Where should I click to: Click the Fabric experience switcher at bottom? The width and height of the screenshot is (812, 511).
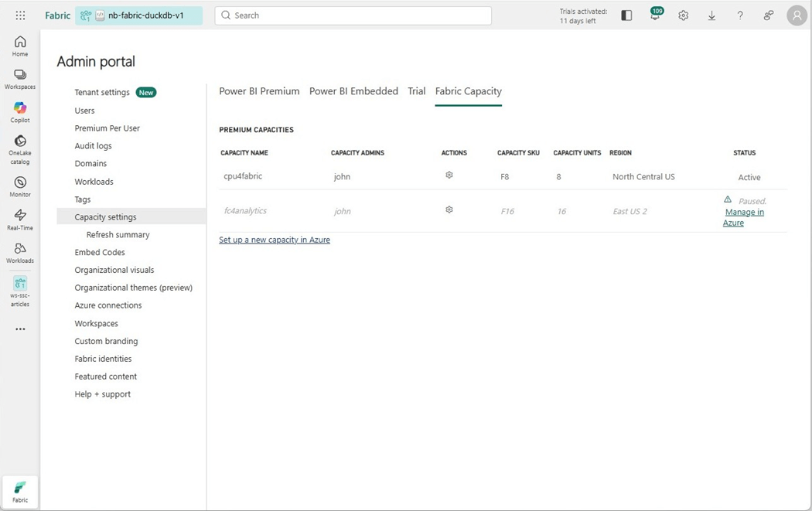pos(20,492)
